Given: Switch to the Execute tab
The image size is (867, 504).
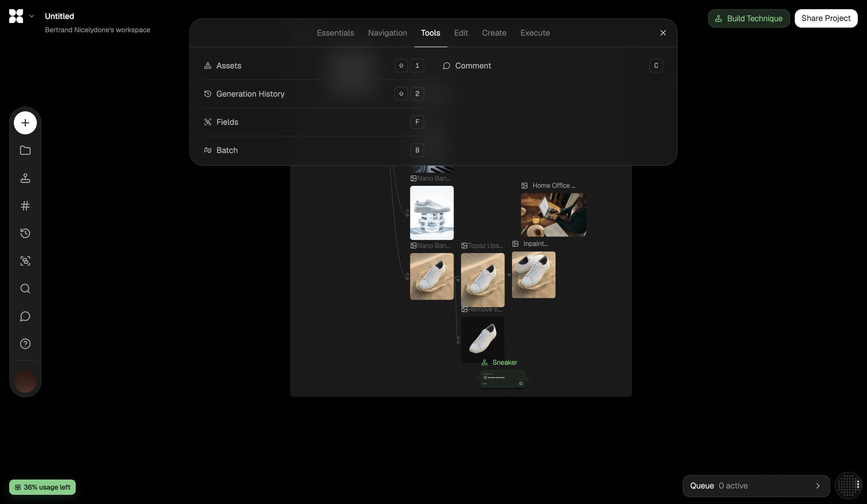Looking at the screenshot, I should click(x=535, y=33).
